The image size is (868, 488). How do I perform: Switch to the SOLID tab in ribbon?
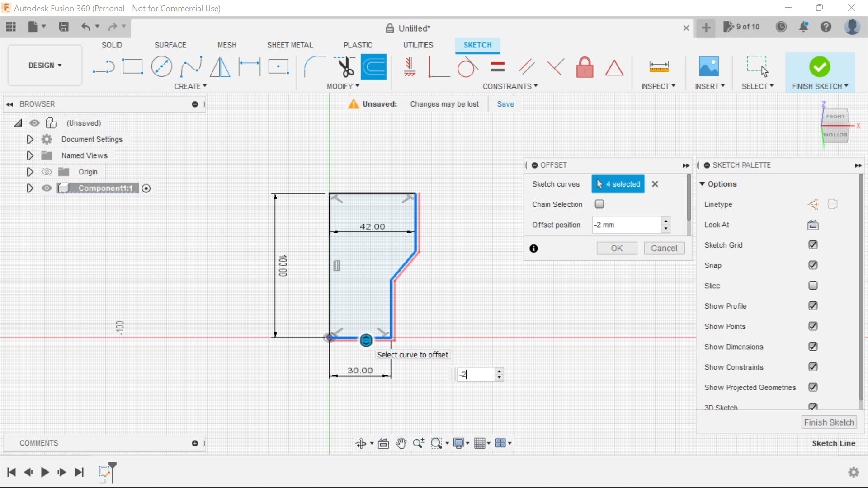[112, 45]
